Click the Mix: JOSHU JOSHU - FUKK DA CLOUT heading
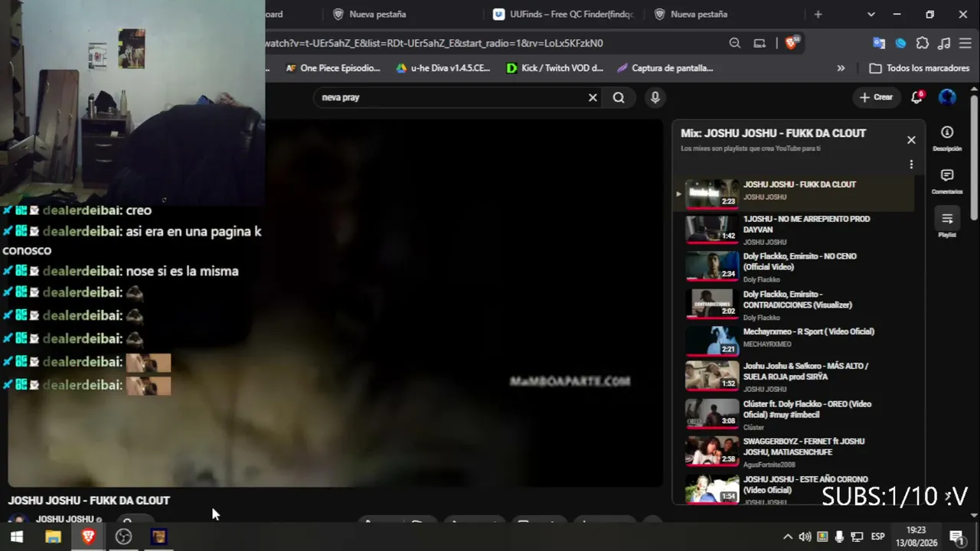Image resolution: width=980 pixels, height=551 pixels. [773, 133]
